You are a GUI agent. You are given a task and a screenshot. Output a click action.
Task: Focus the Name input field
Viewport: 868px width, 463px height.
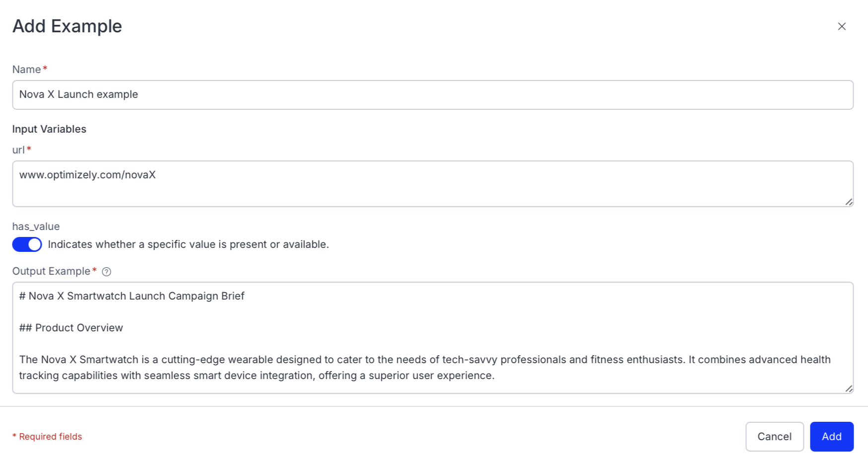432,95
